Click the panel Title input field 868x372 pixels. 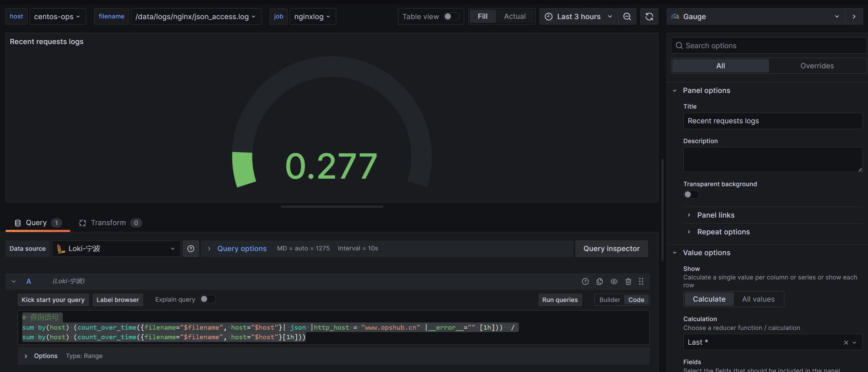pos(772,121)
